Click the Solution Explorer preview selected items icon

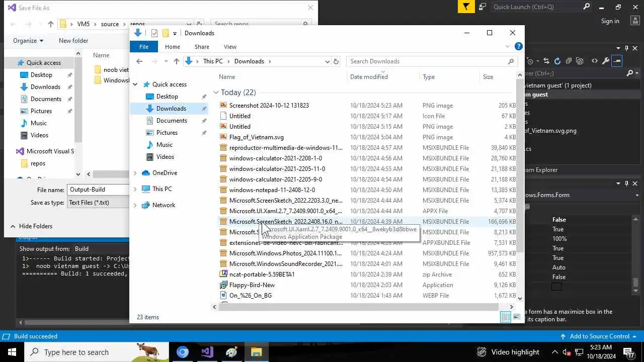tap(617, 61)
